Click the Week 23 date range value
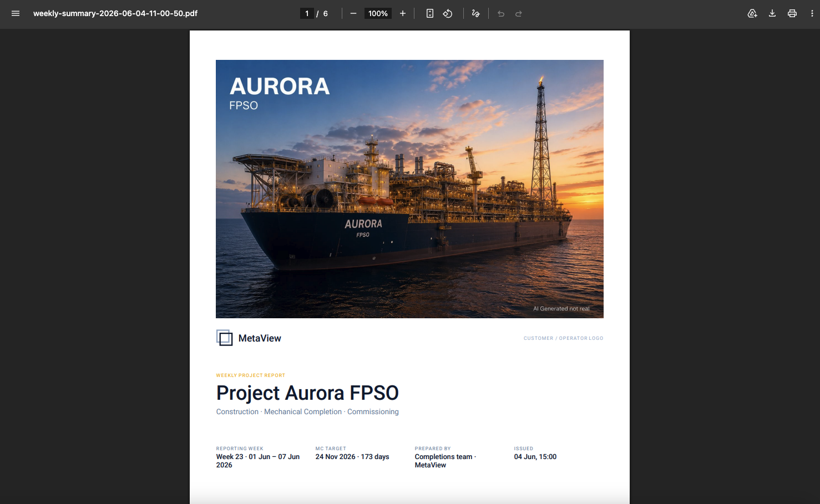Screen dimensions: 820x504 (x=258, y=461)
